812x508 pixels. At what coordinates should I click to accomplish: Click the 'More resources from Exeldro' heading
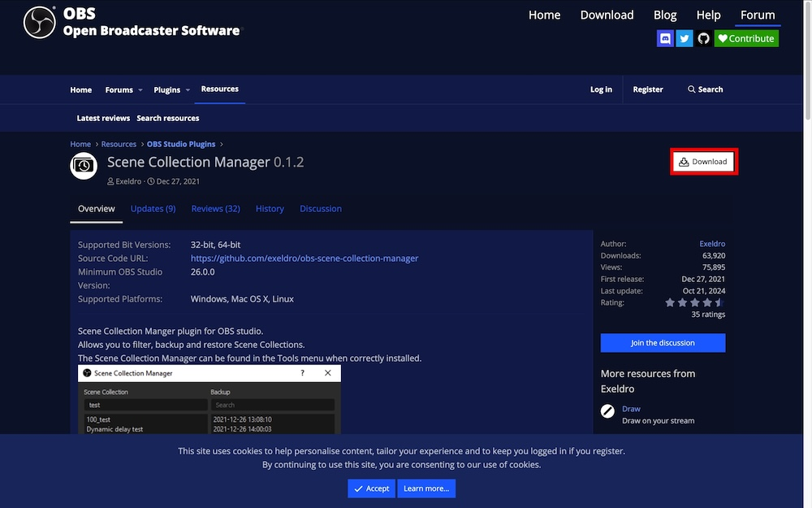648,381
